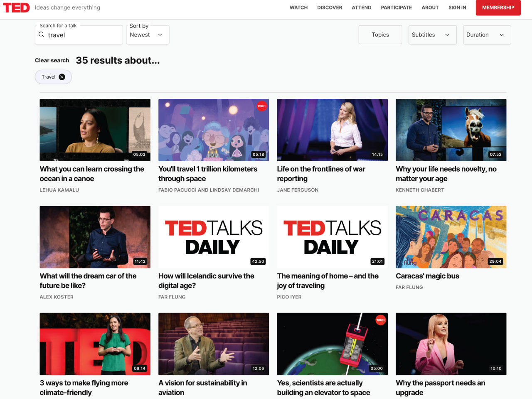Click title "Life on the frontlines of war reporting"

[x=321, y=174]
